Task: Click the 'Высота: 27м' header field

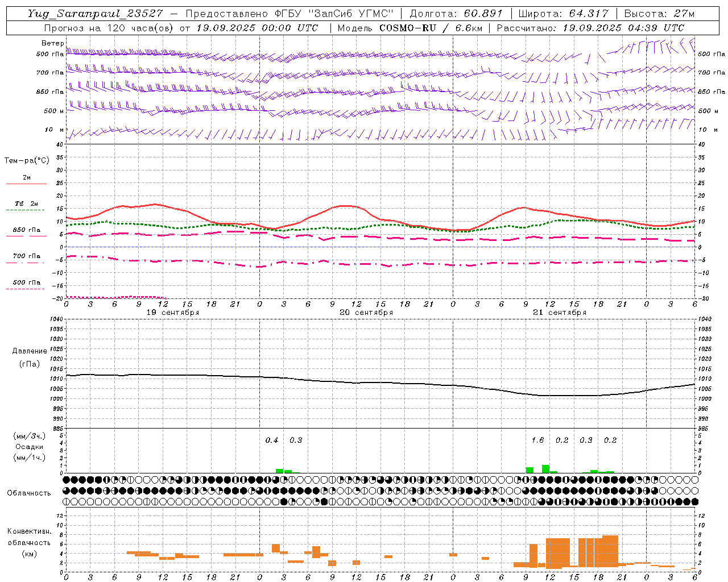Action: [659, 14]
